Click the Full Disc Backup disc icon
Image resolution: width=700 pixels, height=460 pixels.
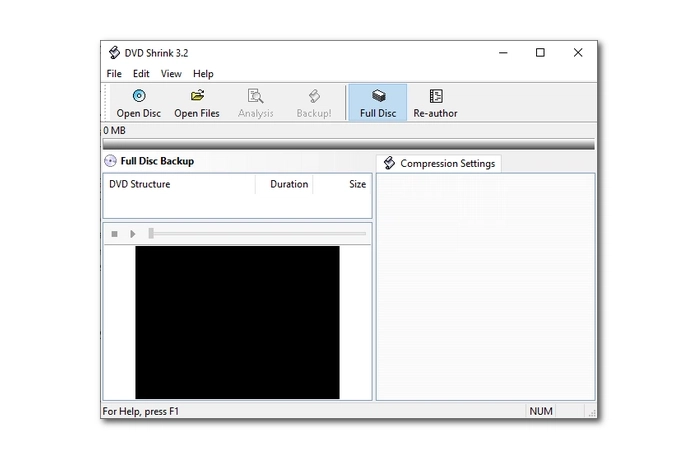point(110,161)
